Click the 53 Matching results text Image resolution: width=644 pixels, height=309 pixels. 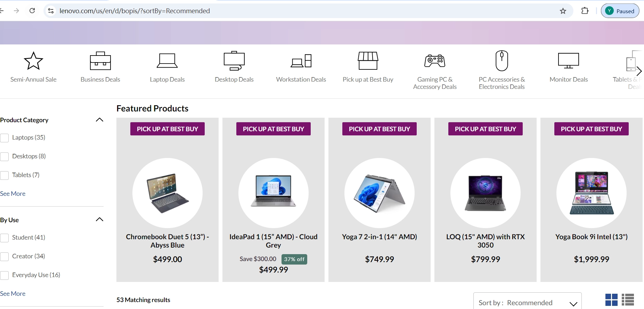pyautogui.click(x=143, y=300)
